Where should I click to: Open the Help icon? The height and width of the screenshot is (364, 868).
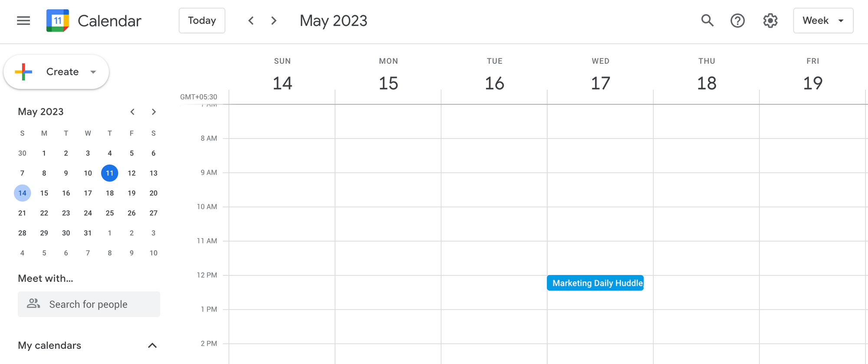pos(738,20)
